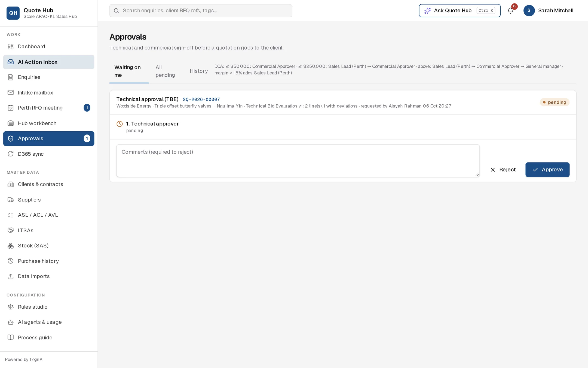This screenshot has height=368, width=588.
Task: Click the AI Action Inbox tray icon
Action: (x=11, y=62)
